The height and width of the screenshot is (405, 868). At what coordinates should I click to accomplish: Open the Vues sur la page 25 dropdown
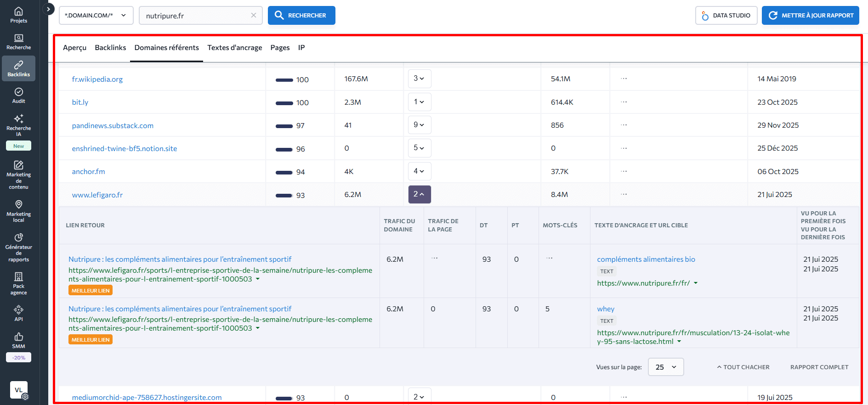point(666,367)
